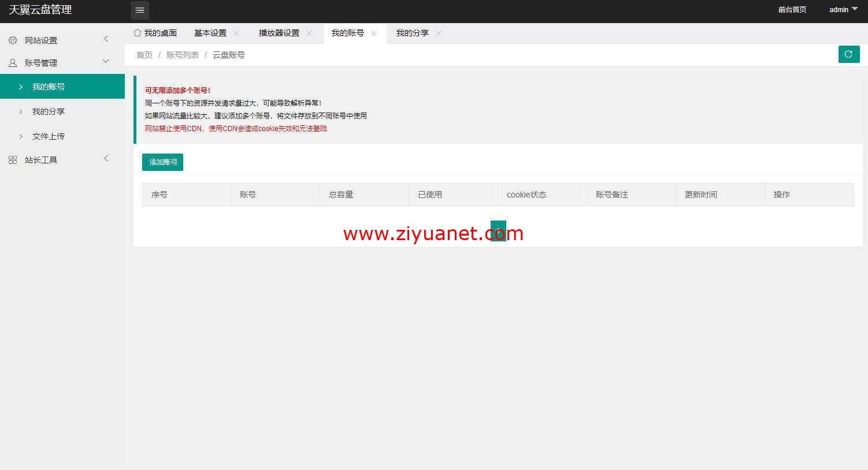The image size is (868, 470).
Task: Open 我的分享 in the sidebar
Action: pos(62,111)
